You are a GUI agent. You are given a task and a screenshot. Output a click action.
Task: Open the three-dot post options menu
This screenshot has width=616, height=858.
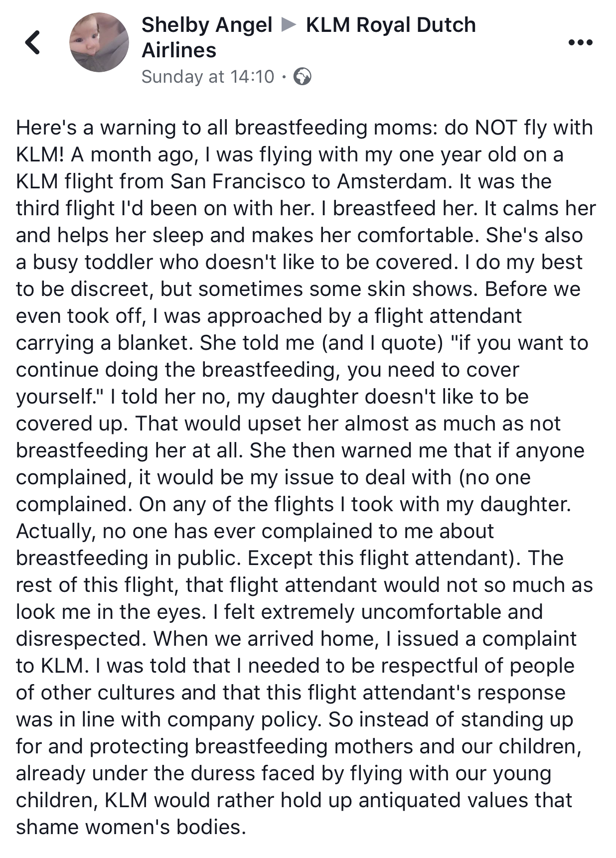pos(580,42)
